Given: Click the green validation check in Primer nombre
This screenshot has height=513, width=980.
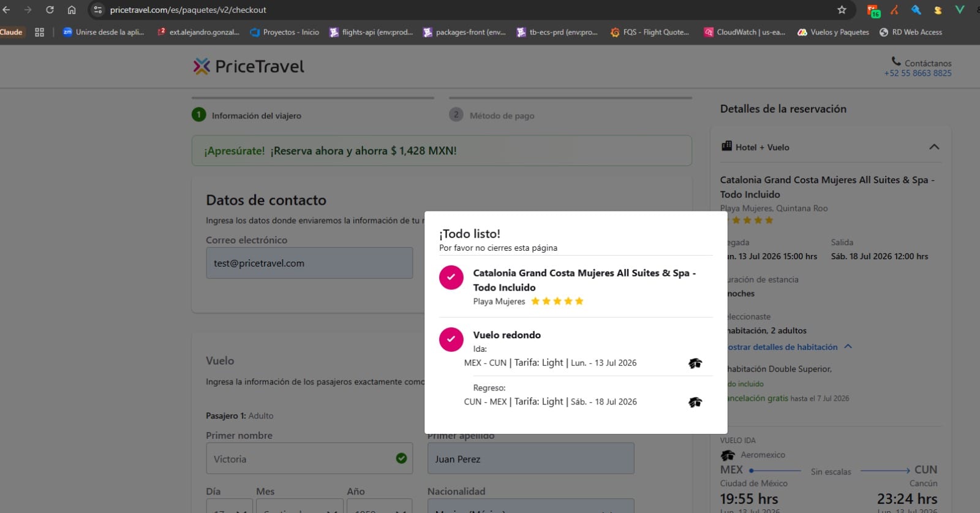Looking at the screenshot, I should click(401, 458).
